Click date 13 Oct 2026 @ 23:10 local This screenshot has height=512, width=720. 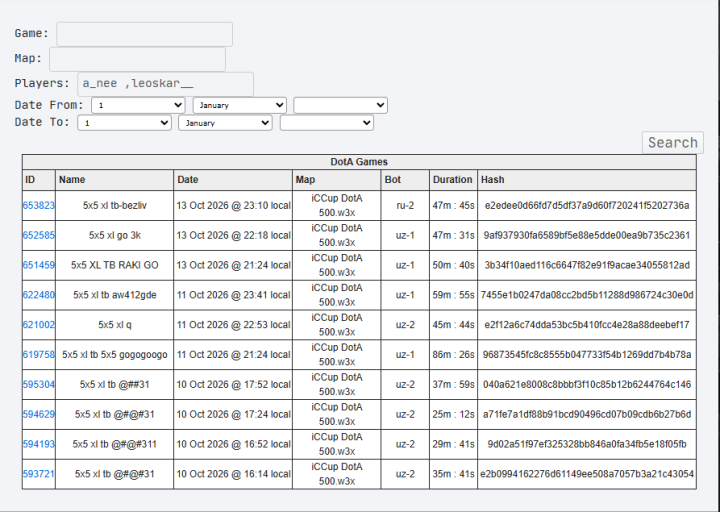[233, 206]
